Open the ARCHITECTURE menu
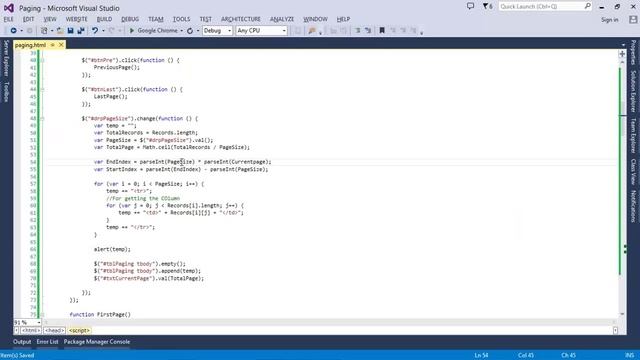640x360 pixels. point(241,19)
